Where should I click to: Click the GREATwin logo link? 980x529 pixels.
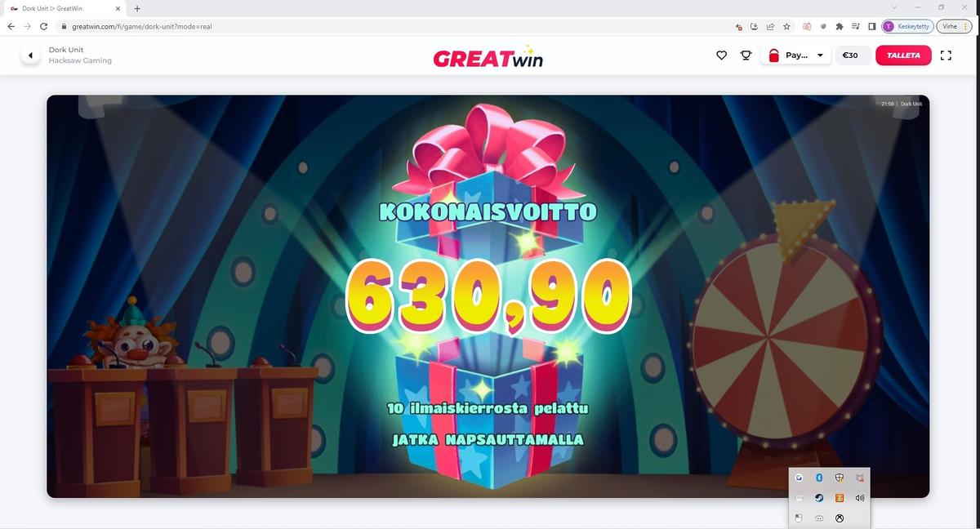488,57
